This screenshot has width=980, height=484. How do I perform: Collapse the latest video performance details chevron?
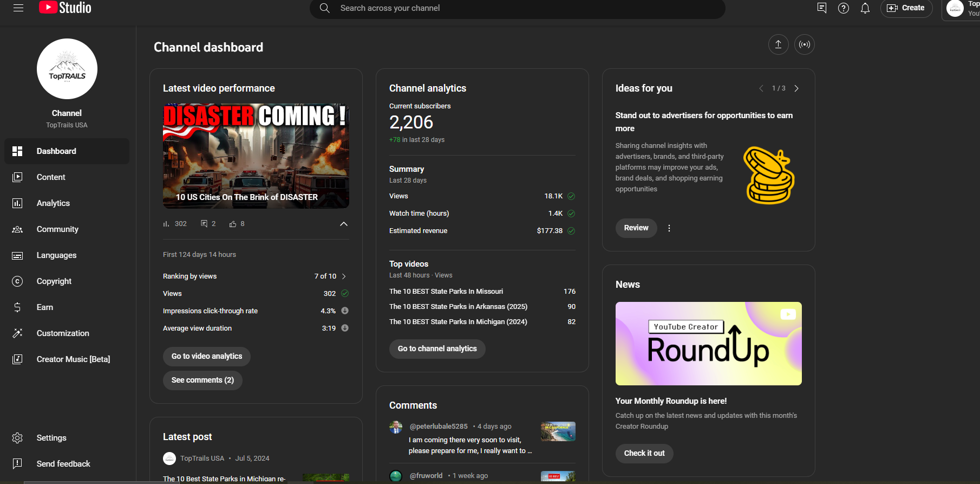click(x=344, y=224)
